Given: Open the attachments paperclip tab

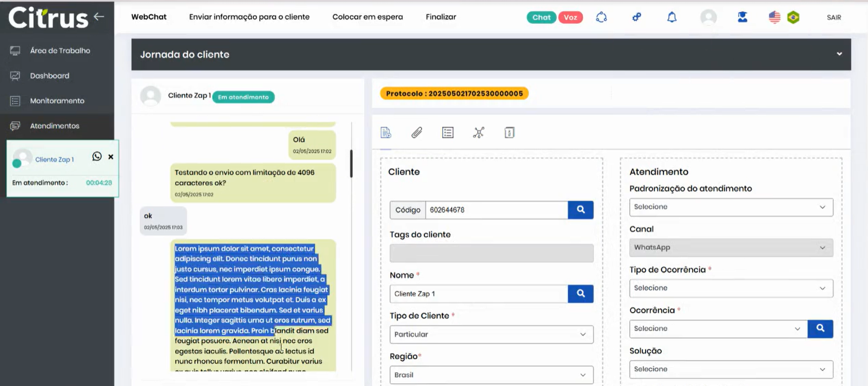Looking at the screenshot, I should click(x=417, y=132).
